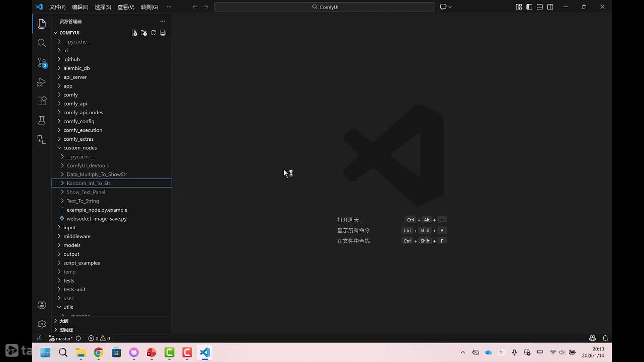Image resolution: width=644 pixels, height=362 pixels.
Task: Open the Run and Debug view
Action: (x=42, y=82)
